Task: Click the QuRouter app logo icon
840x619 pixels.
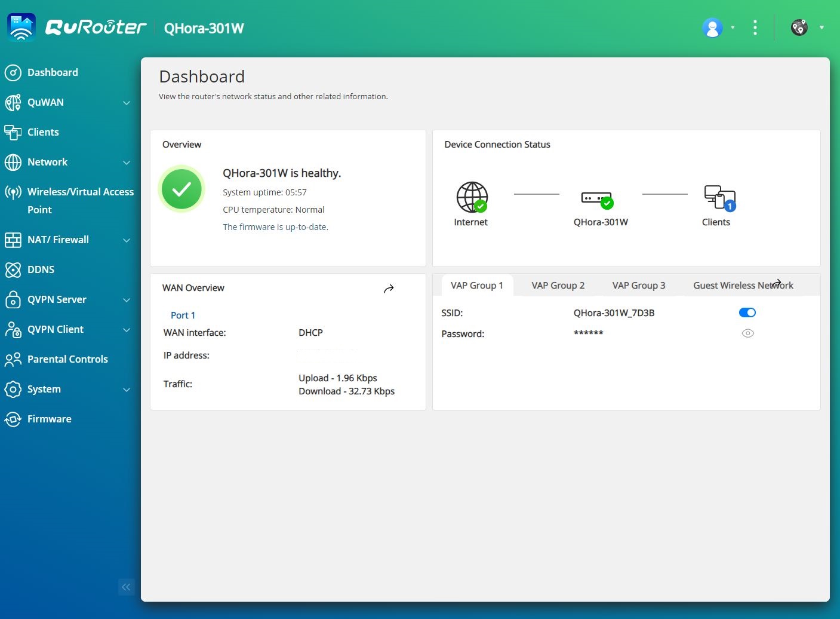Action: 21,27
